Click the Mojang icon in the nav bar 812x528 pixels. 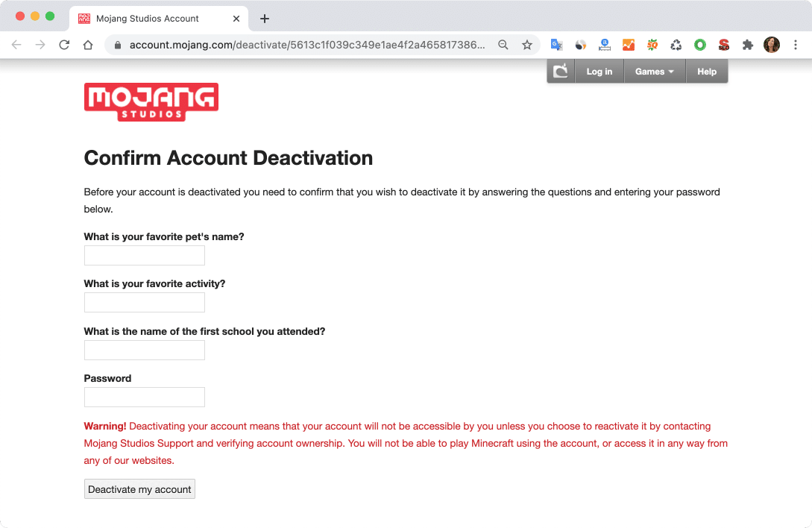coord(561,71)
